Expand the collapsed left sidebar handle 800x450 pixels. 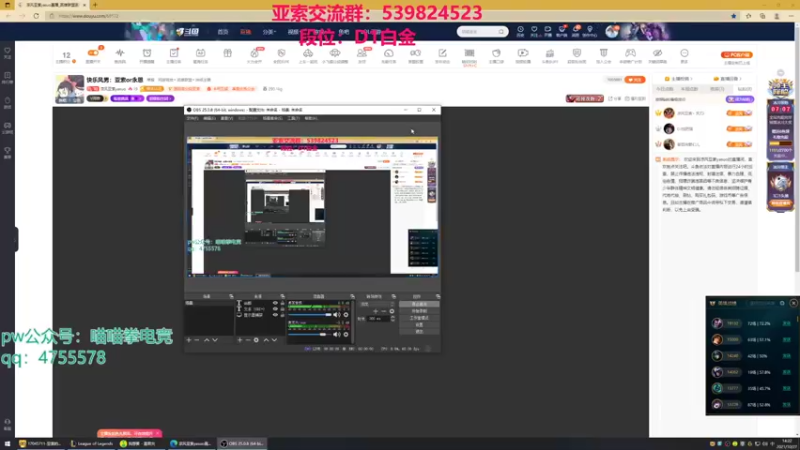pos(16,240)
